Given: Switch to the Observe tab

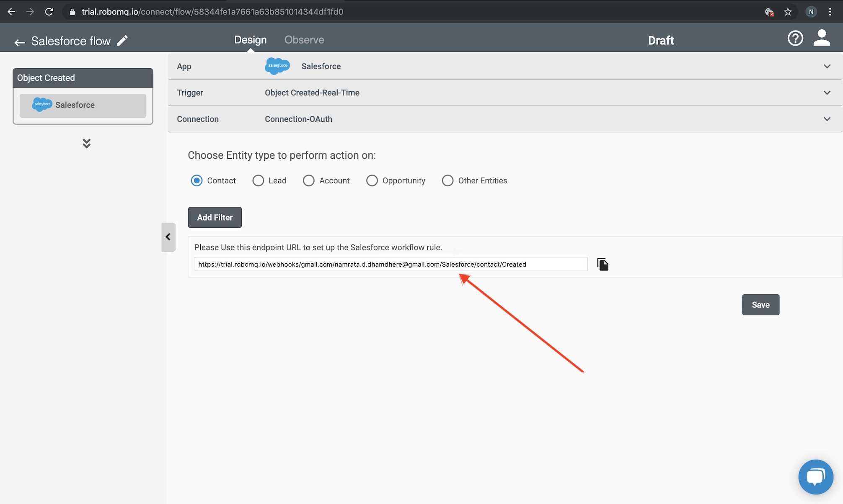Looking at the screenshot, I should (x=304, y=40).
